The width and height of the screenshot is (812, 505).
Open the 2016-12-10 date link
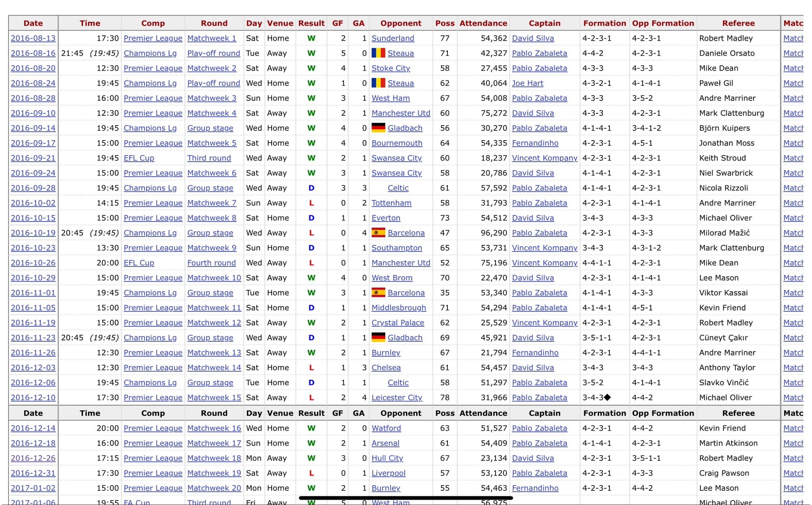click(33, 397)
